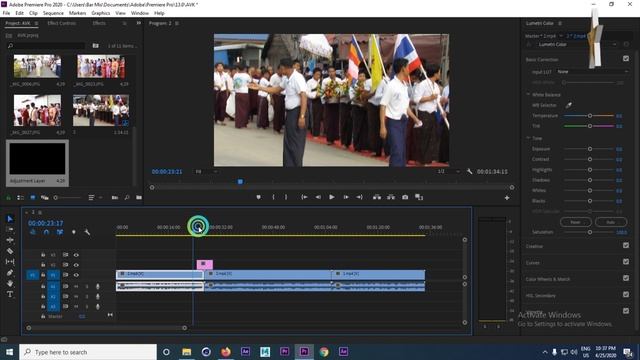The width and height of the screenshot is (640, 360).
Task: Go to Out point
Action: [x=359, y=197]
